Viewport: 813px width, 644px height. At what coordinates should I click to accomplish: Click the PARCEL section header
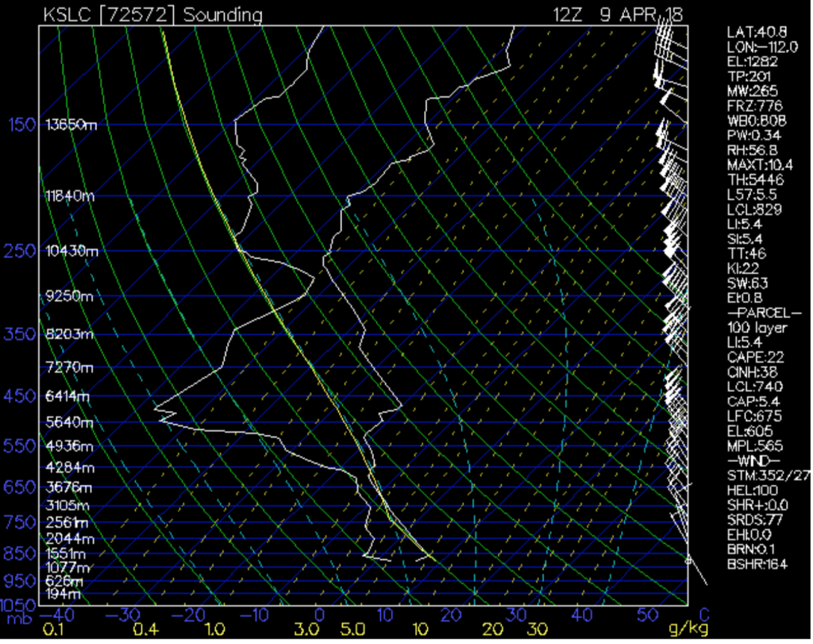[x=753, y=312]
